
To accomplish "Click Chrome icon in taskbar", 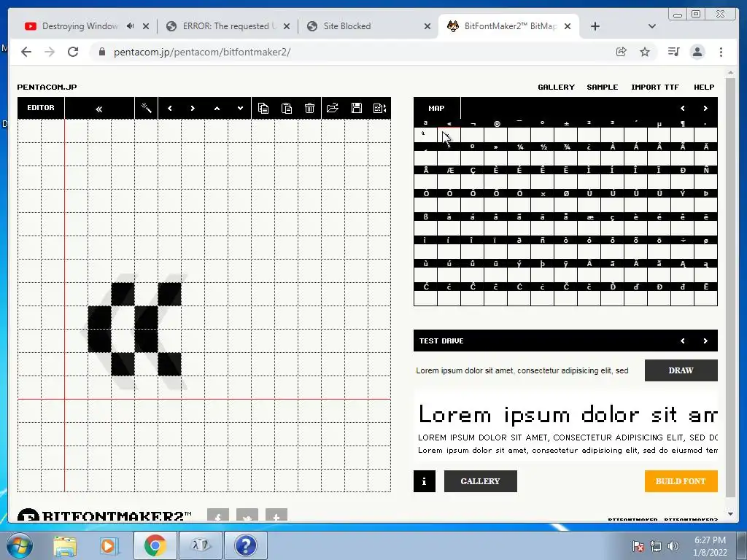I will (x=155, y=545).
